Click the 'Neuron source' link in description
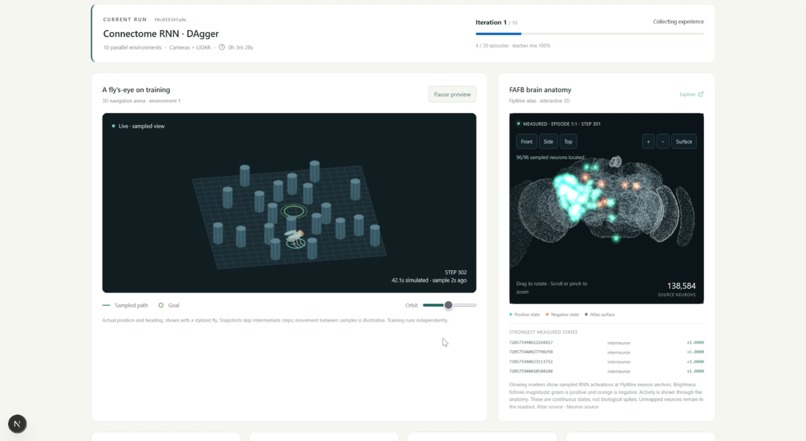Image resolution: width=806 pixels, height=441 pixels. (x=582, y=407)
